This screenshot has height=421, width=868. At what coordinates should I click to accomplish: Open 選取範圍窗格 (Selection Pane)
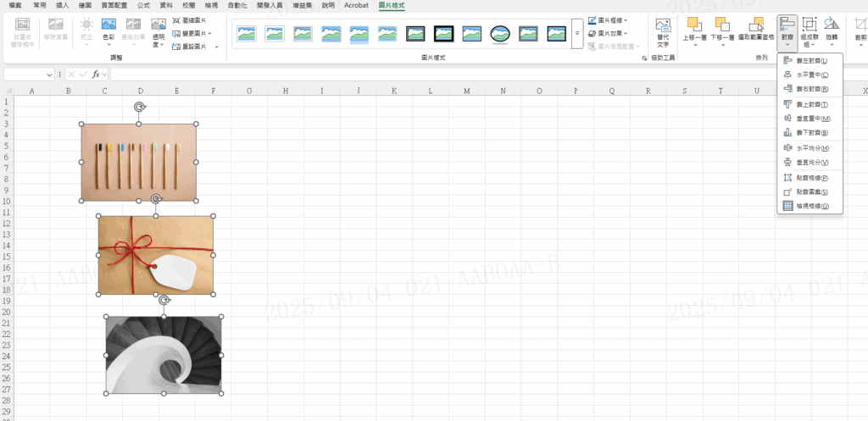coord(755,29)
